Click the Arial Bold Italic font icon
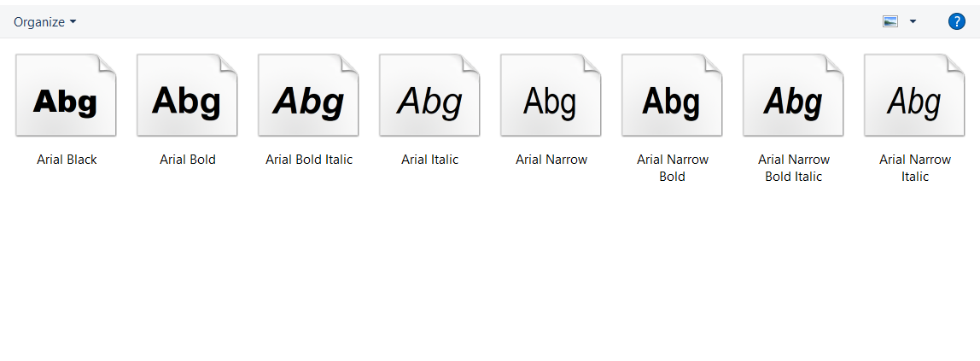 pos(308,96)
